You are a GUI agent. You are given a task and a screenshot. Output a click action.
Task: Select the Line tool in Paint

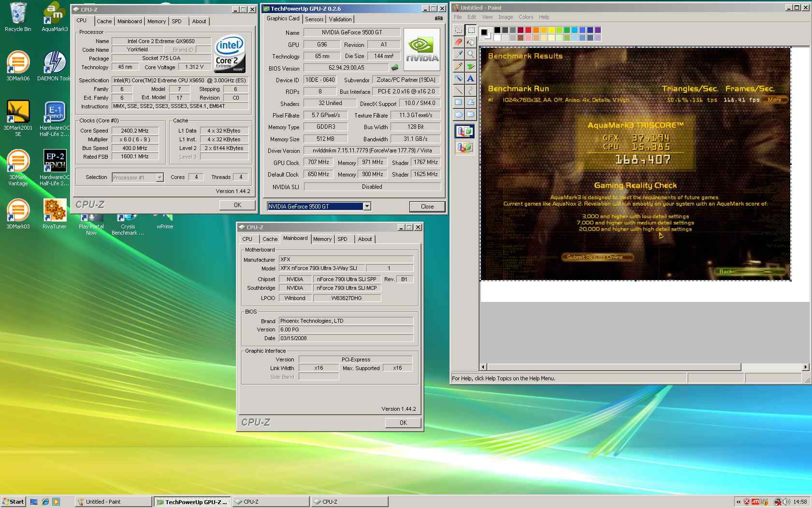[459, 90]
